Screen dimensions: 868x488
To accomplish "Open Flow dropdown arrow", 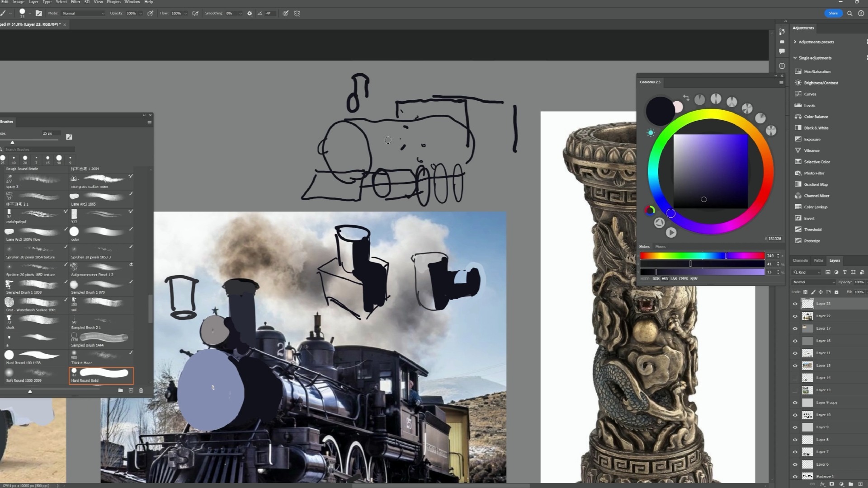I will [x=185, y=14].
